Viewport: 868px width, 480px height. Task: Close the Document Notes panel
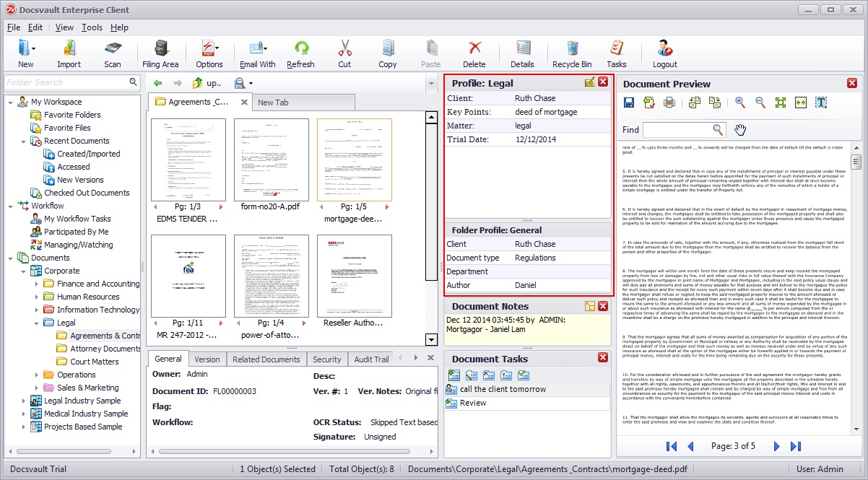point(603,307)
